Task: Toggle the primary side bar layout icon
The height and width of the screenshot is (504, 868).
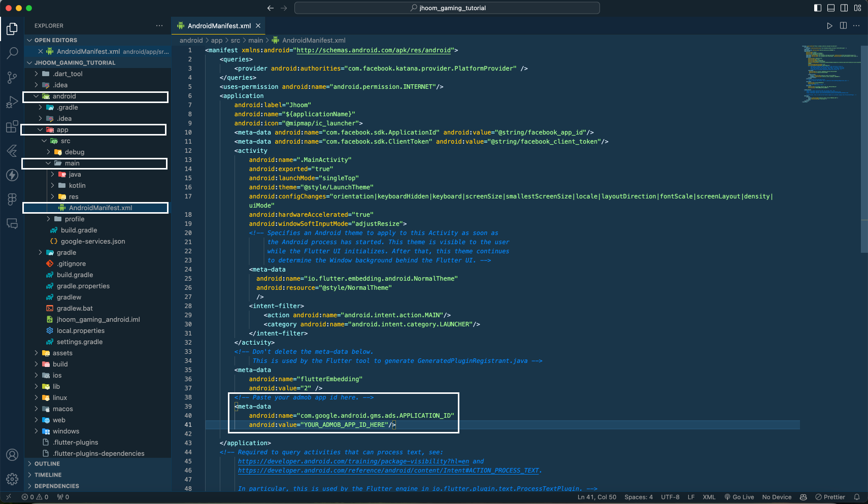Action: coord(818,8)
